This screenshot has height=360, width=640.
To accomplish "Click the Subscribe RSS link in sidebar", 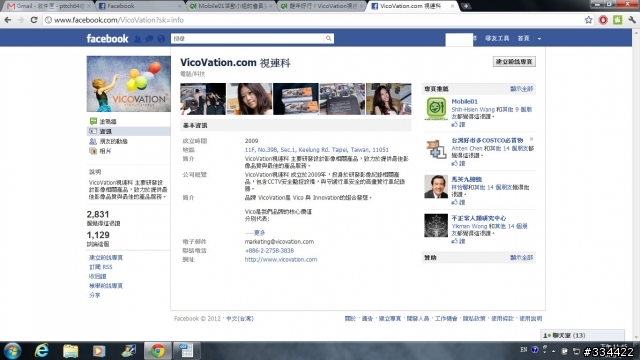I will pos(100,267).
